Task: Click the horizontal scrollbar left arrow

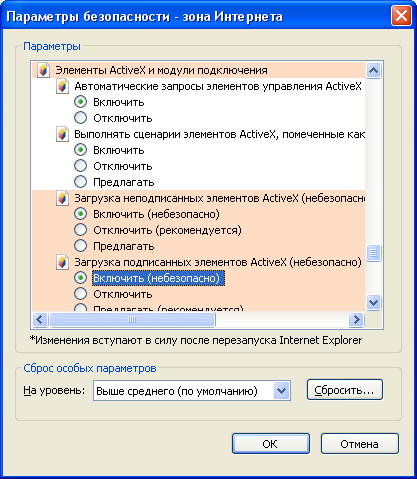Action: [x=40, y=320]
